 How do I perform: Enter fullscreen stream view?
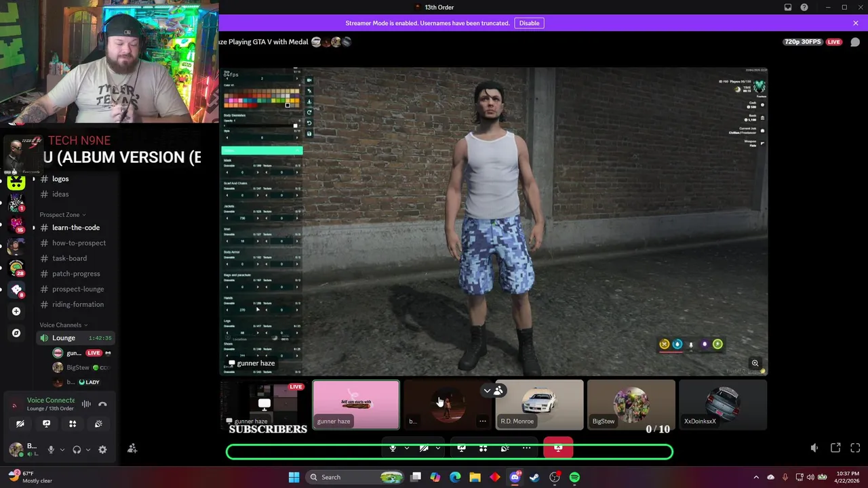coord(855,448)
